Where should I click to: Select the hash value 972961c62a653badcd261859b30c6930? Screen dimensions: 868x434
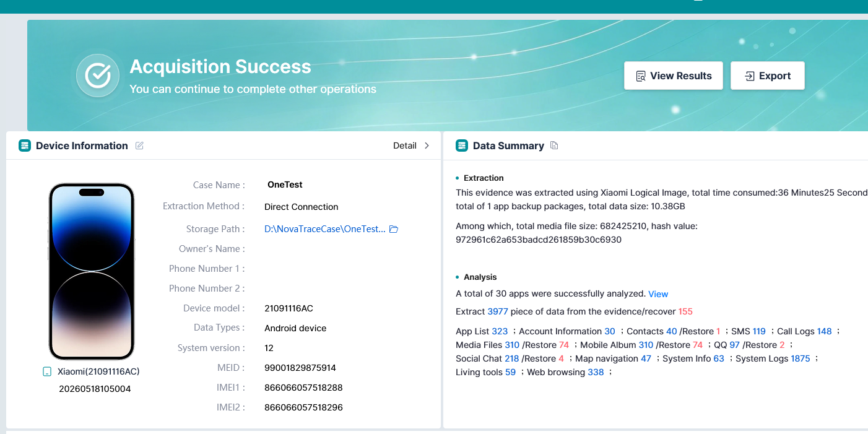(x=539, y=240)
